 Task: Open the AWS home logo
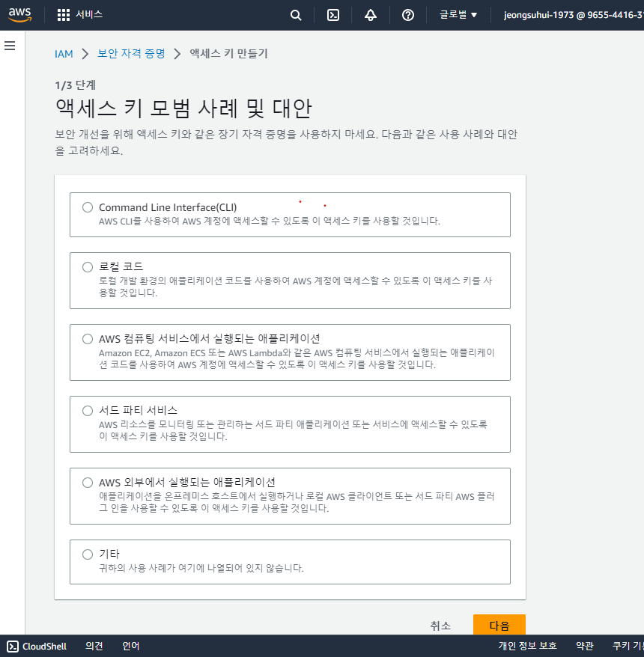click(19, 15)
